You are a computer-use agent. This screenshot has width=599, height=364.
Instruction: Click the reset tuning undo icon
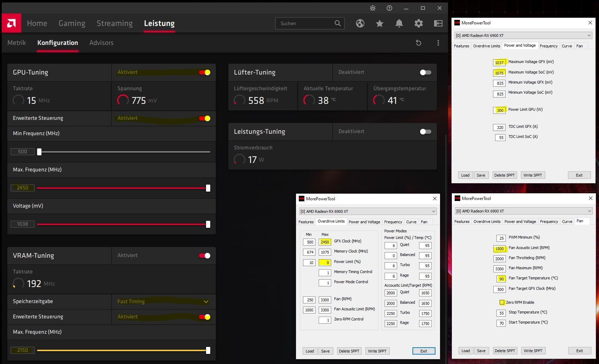point(419,43)
